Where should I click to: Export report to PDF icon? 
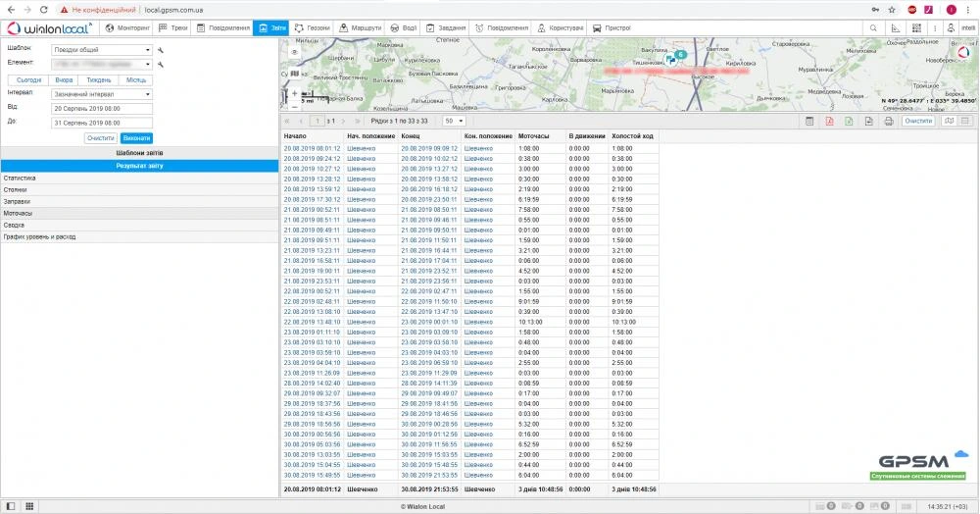829,121
